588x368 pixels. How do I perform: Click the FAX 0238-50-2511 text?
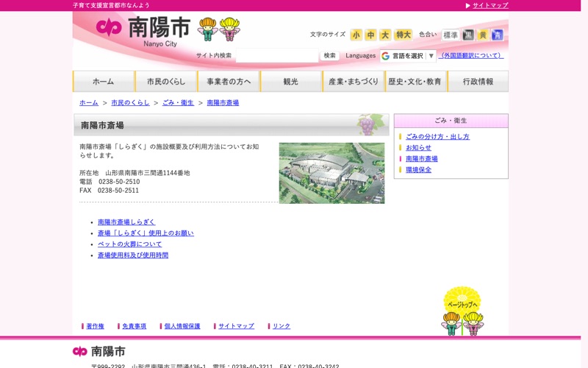[109, 191]
